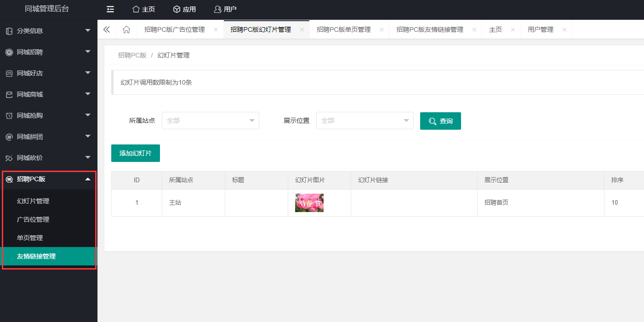Toggle sidebar collapse hamburger icon
Image resolution: width=644 pixels, height=322 pixels.
pyautogui.click(x=110, y=9)
